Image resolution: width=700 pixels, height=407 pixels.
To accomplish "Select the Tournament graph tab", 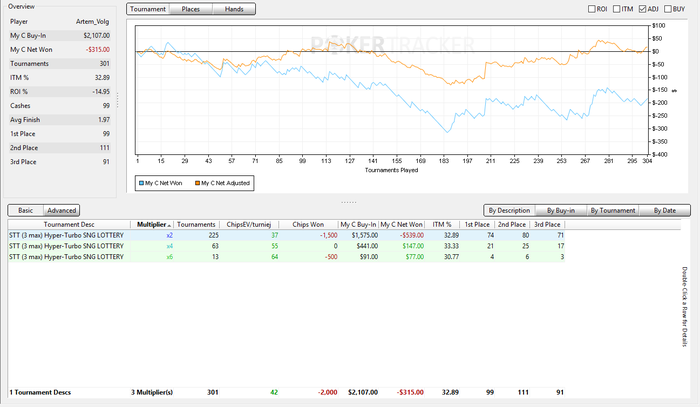I will [147, 9].
